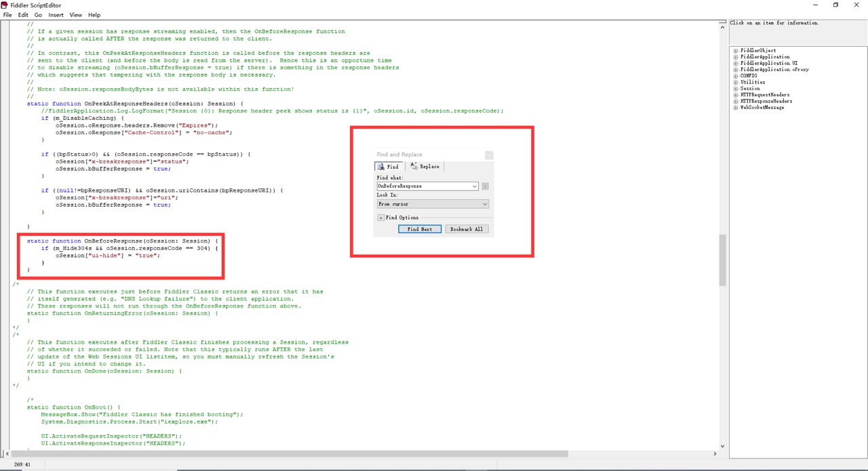The image size is (868, 471).
Task: Select the Session label in class tree
Action: tap(750, 89)
